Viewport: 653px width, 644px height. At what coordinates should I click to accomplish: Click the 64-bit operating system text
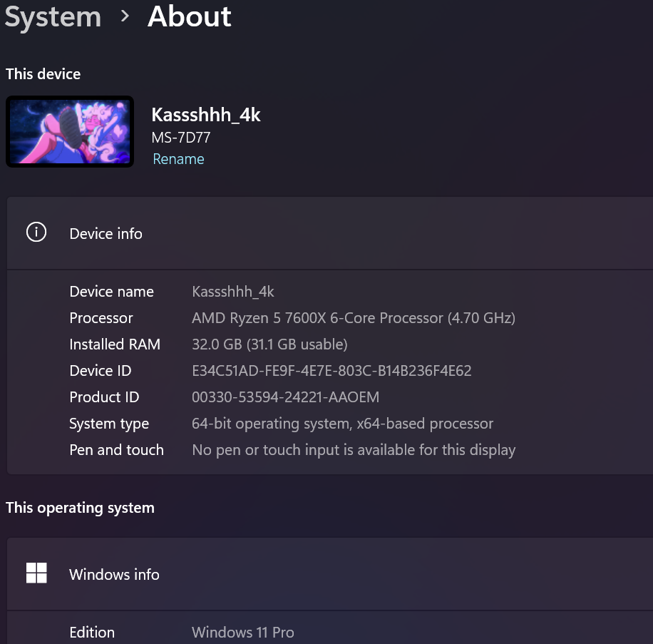342,424
